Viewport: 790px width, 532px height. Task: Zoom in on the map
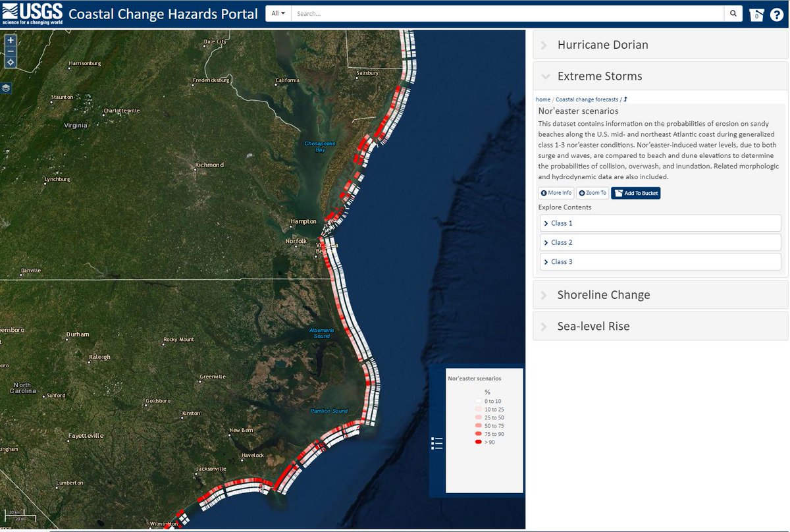[11, 40]
